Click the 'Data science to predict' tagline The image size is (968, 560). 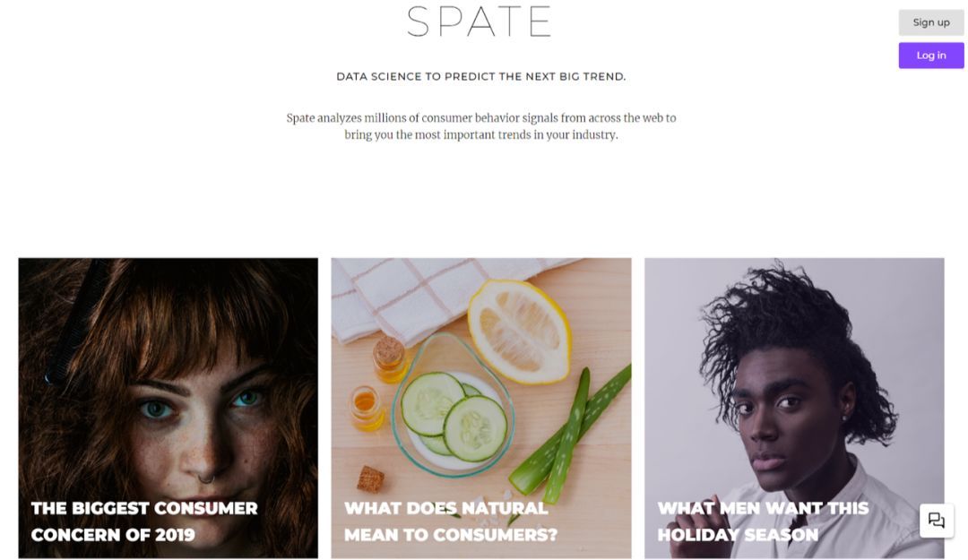[480, 77]
